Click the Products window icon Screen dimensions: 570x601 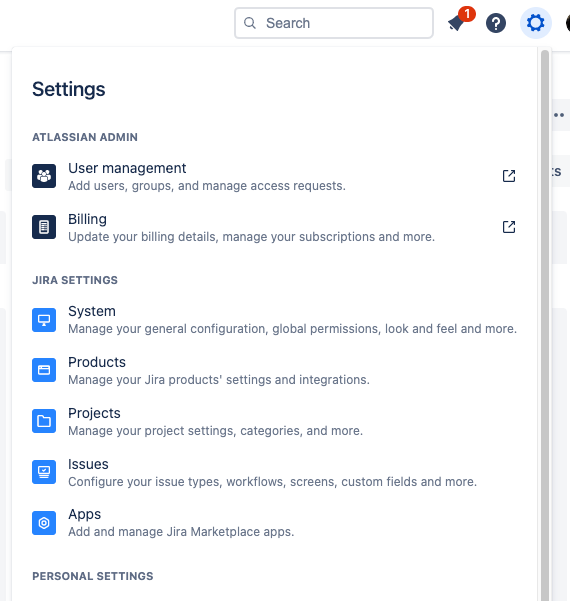click(x=44, y=370)
